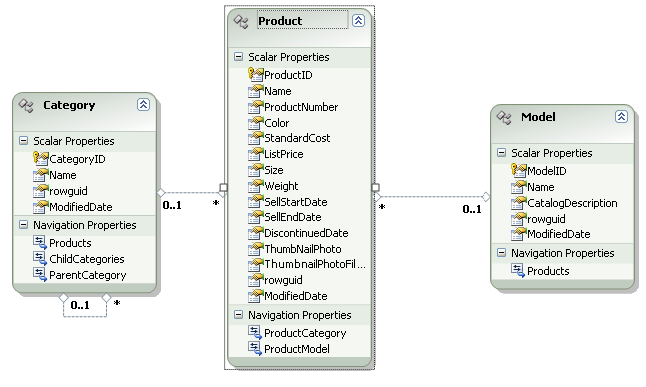This screenshot has width=646, height=387.
Task: Click the ParentCategory navigation property icon
Action: click(x=40, y=274)
